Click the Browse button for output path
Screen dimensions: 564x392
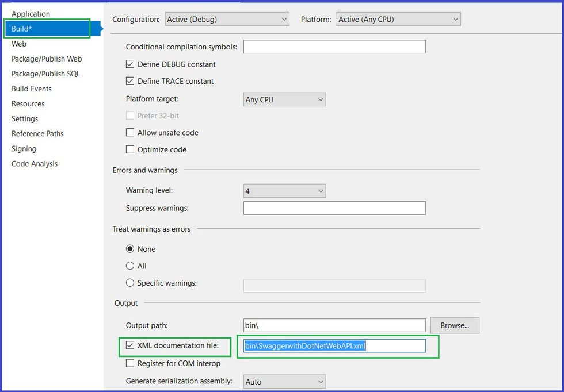tap(455, 325)
